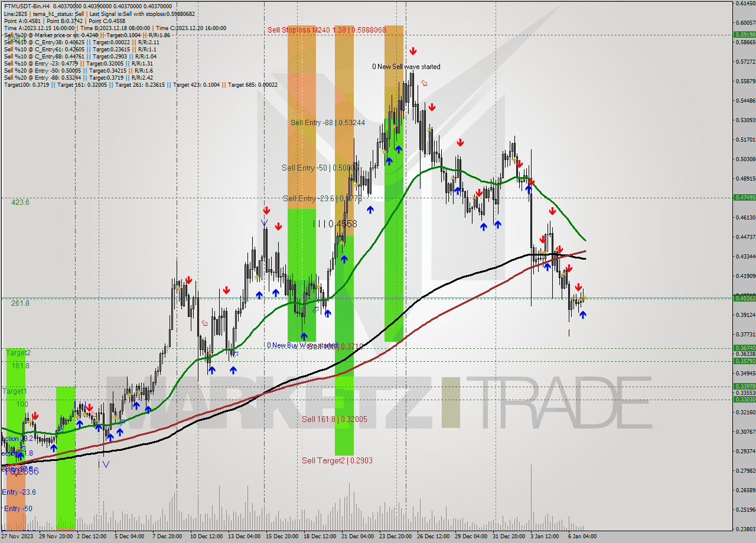The width and height of the screenshot is (756, 543).
Task: Click the '3 Jan 12:00' date axis label
Action: (x=545, y=537)
